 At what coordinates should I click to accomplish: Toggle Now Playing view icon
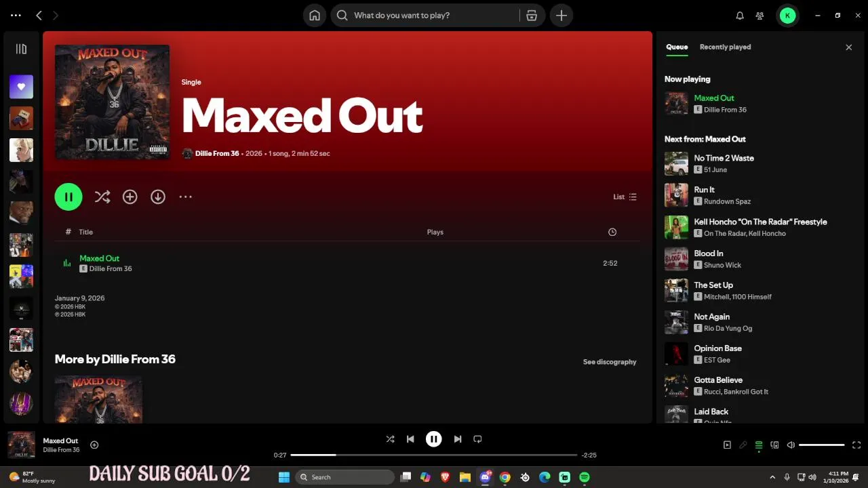coord(727,445)
